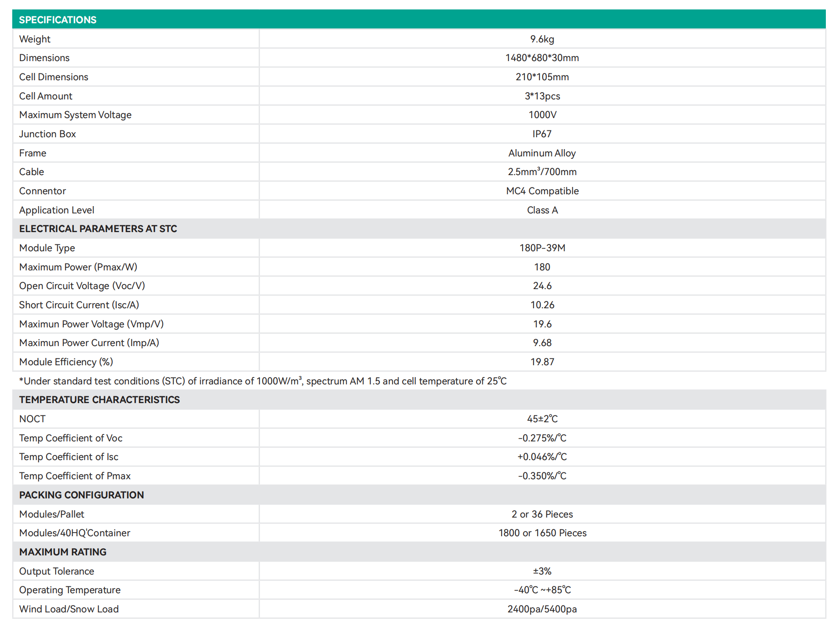Select the Electrical Parameters at STC heading
The width and height of the screenshot is (840, 632).
98,229
